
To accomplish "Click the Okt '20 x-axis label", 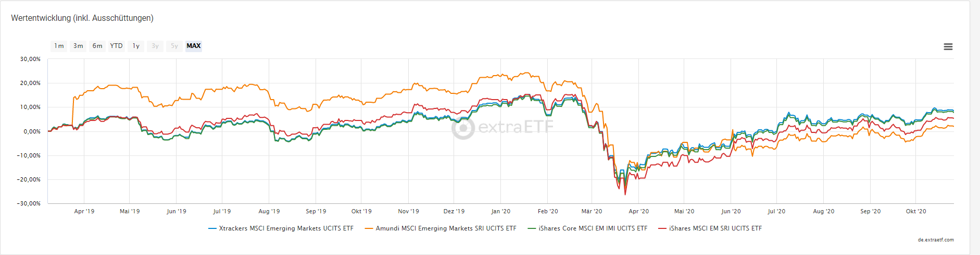I will [916, 211].
